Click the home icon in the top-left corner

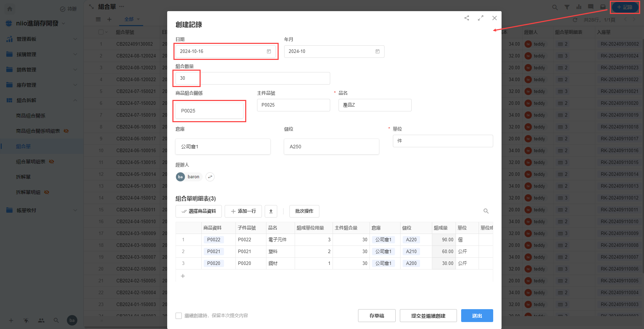[x=10, y=9]
